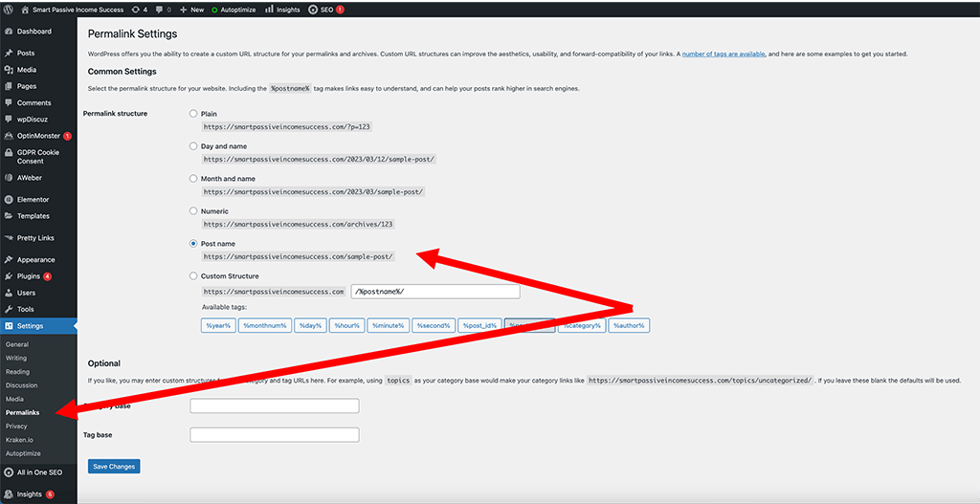Image resolution: width=980 pixels, height=504 pixels.
Task: Insert the %category% tag
Action: 582,325
